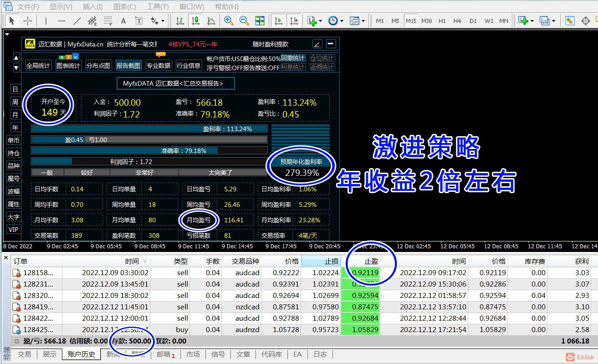Click the 准确率 79.18% progress bar
The image size is (598, 364).
(x=149, y=151)
